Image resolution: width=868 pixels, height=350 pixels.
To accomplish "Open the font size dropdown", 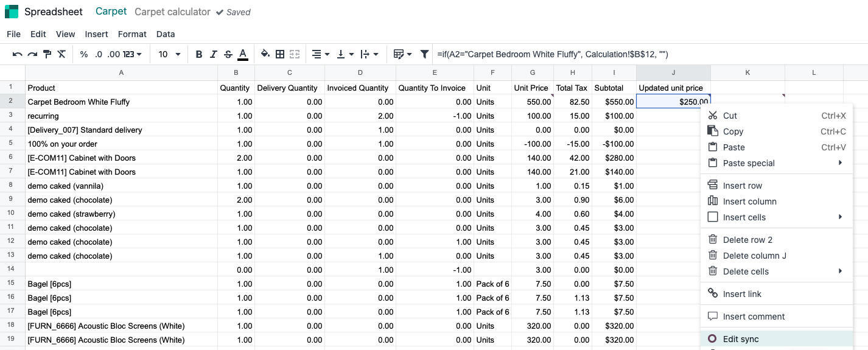I will tap(170, 54).
